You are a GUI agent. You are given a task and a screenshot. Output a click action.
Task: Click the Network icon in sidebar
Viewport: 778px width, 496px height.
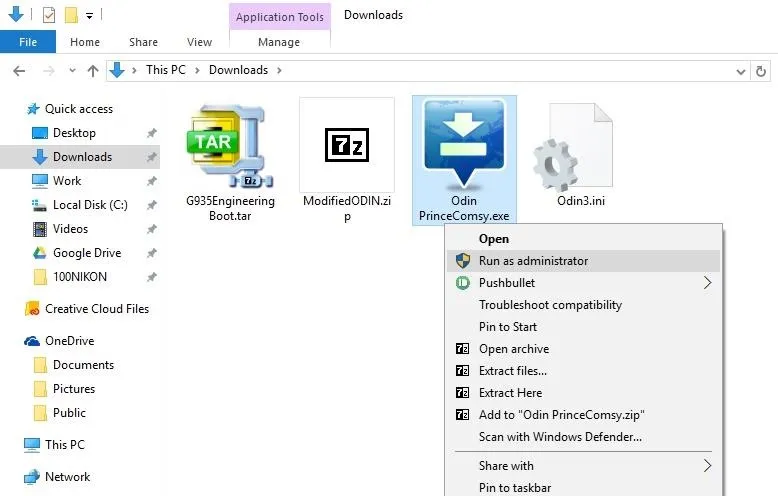coord(32,477)
